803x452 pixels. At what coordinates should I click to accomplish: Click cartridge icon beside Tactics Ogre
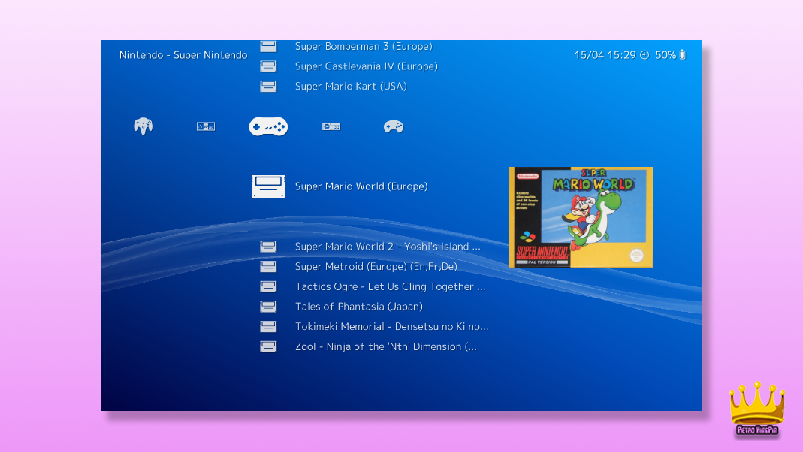pos(268,287)
